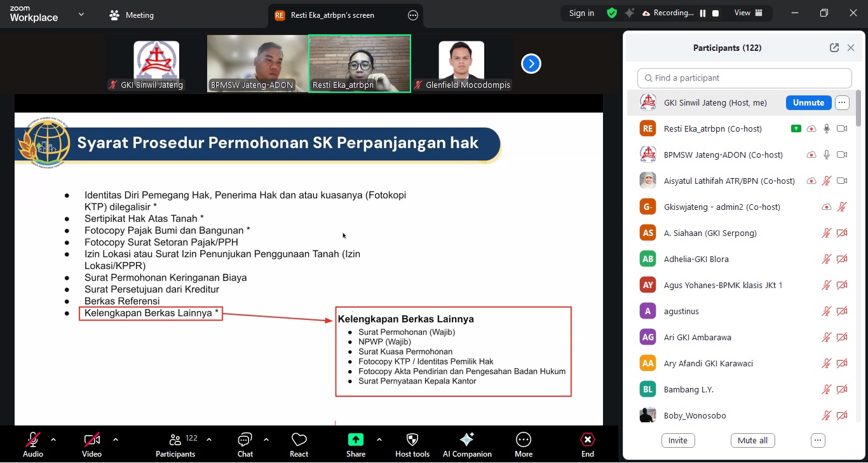Click the Mute all button
The image size is (868, 463).
click(752, 441)
